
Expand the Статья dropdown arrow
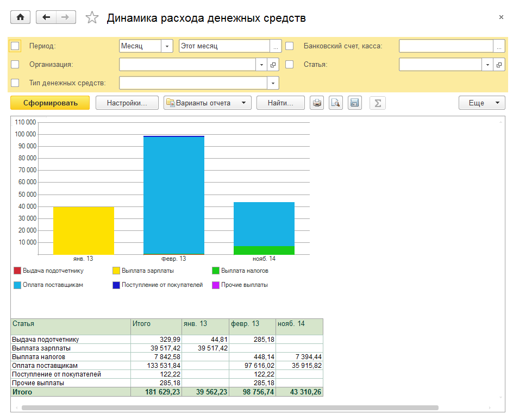pos(487,65)
